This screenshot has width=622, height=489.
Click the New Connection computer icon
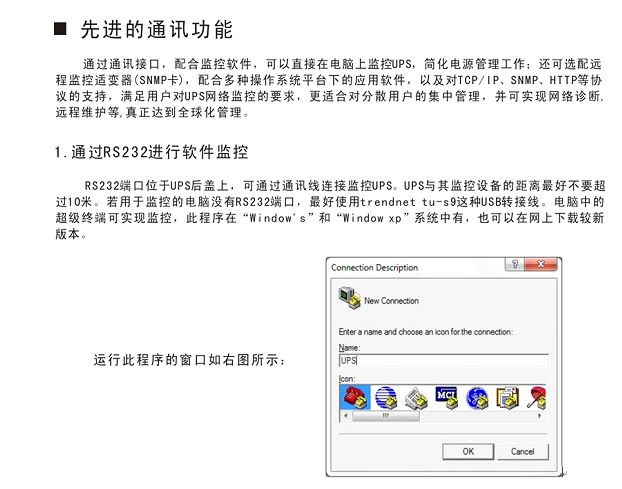[349, 297]
